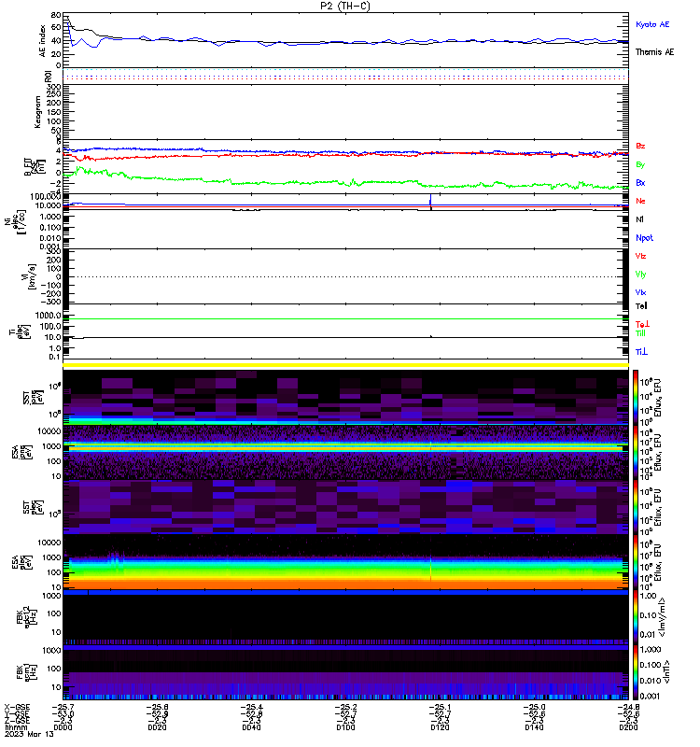Click the 'FBK scm [Hz]' y-axis label
The image size is (700, 747).
[26, 672]
